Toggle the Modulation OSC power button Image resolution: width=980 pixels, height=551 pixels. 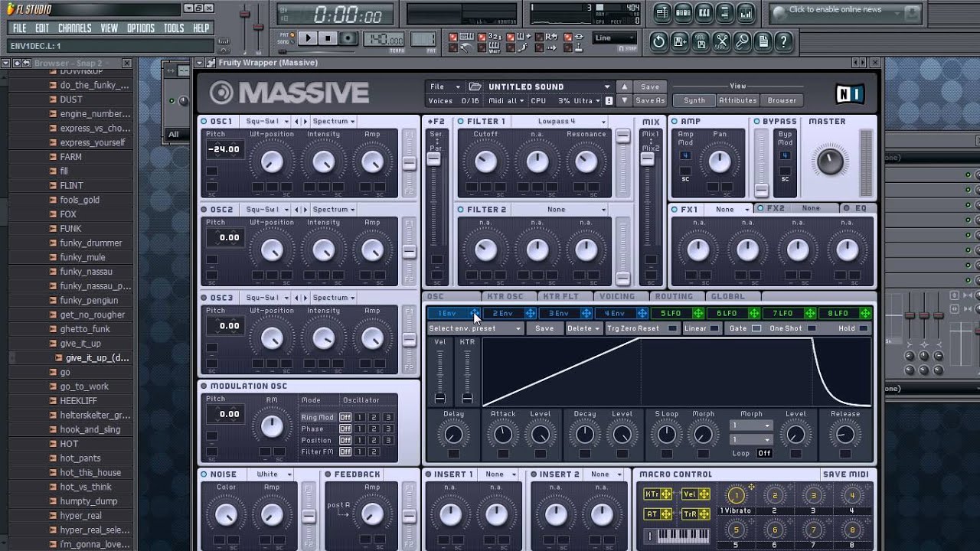click(x=204, y=386)
